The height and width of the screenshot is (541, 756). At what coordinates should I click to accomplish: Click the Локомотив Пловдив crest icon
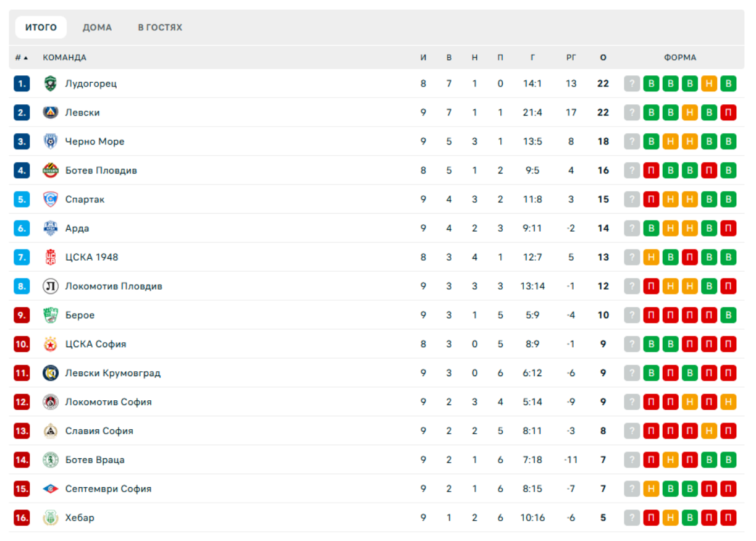point(51,286)
